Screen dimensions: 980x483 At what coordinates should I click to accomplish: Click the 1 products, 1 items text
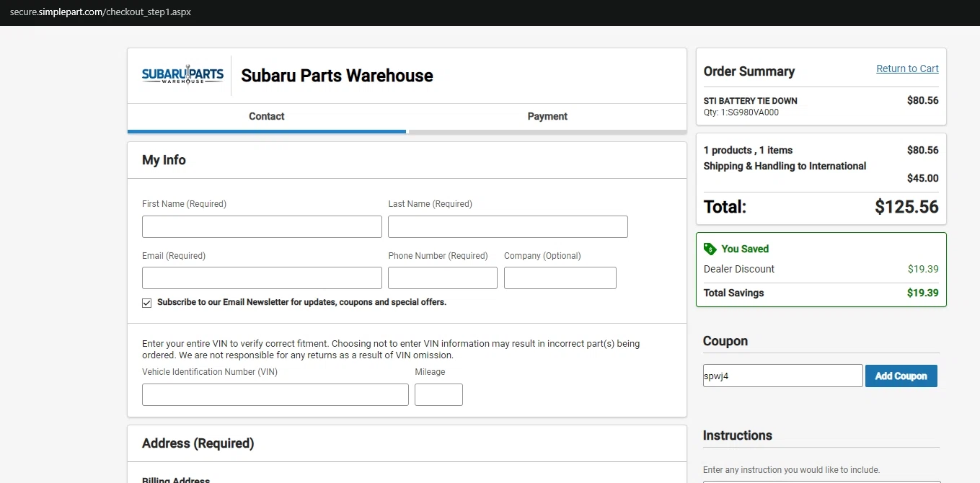click(748, 150)
